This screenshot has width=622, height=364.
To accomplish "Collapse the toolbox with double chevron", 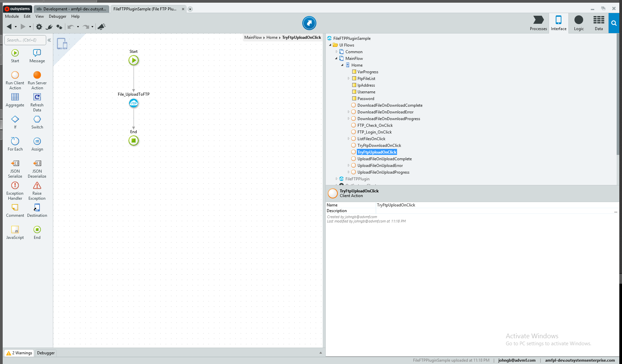I will coord(49,40).
